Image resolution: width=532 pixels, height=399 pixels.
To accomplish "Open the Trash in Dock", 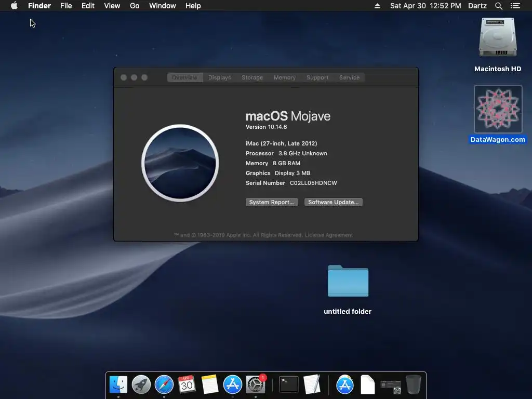I will [413, 384].
